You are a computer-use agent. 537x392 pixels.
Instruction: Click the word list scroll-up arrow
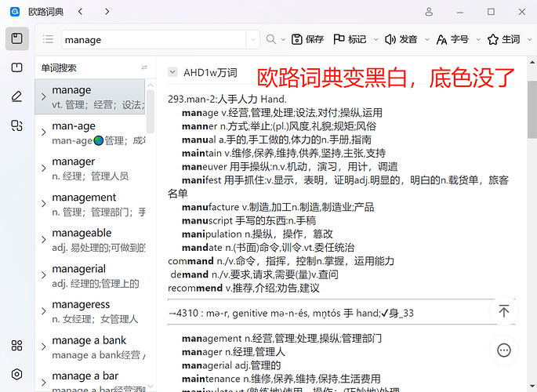[151, 85]
